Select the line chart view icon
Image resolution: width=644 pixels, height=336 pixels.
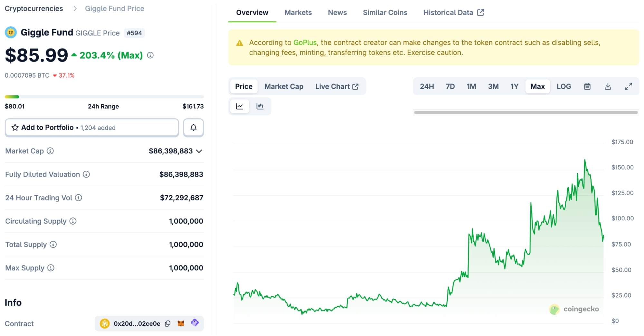[x=239, y=106]
